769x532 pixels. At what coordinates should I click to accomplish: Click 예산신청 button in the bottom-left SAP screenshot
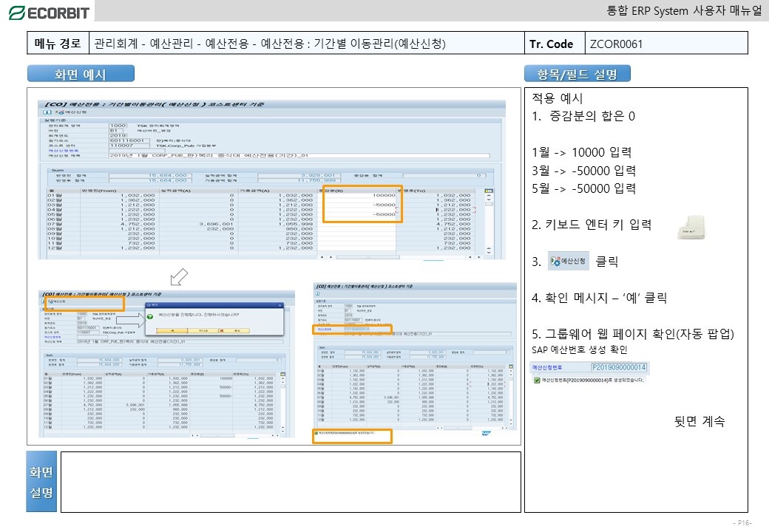point(58,301)
